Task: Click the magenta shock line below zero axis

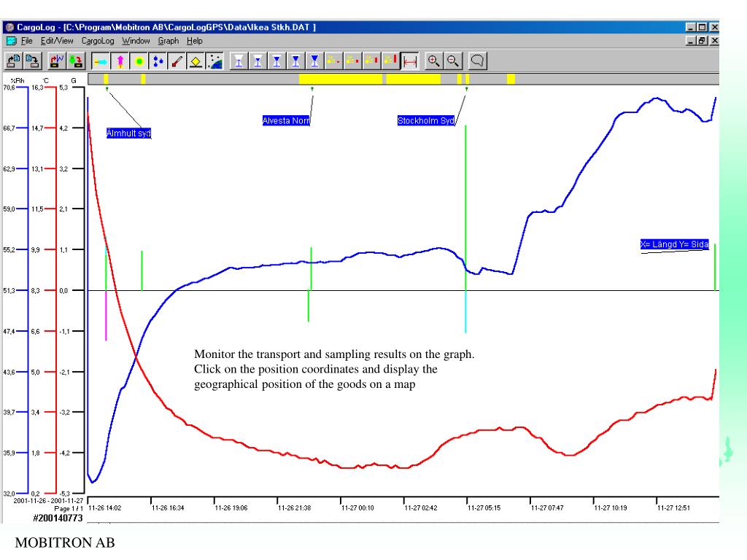Action: (x=106, y=316)
